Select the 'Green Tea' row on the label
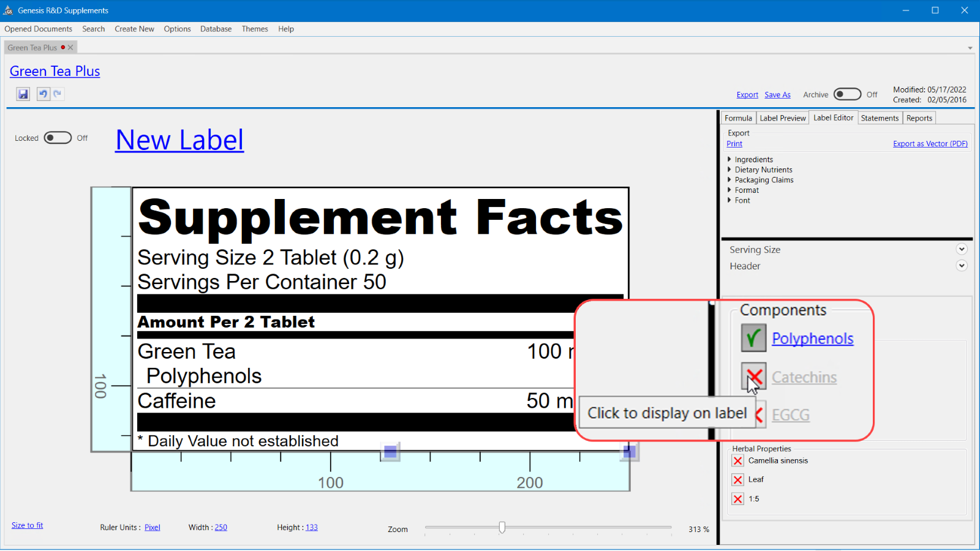The width and height of the screenshot is (980, 551). (x=187, y=351)
